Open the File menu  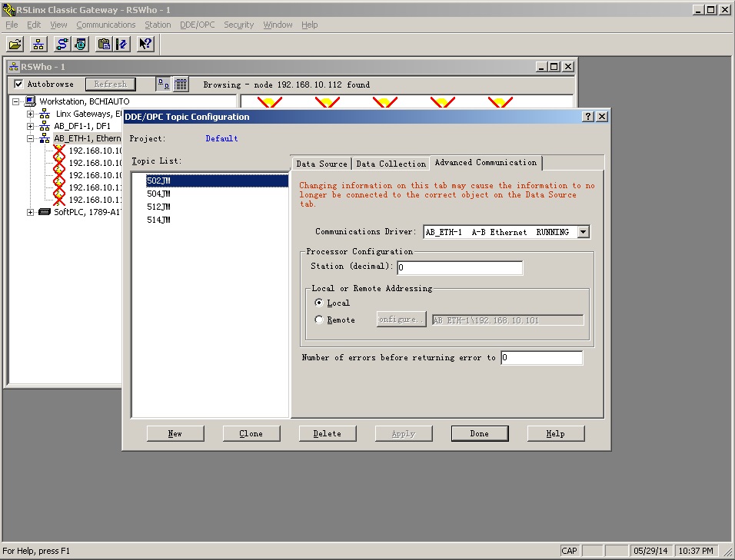point(12,25)
